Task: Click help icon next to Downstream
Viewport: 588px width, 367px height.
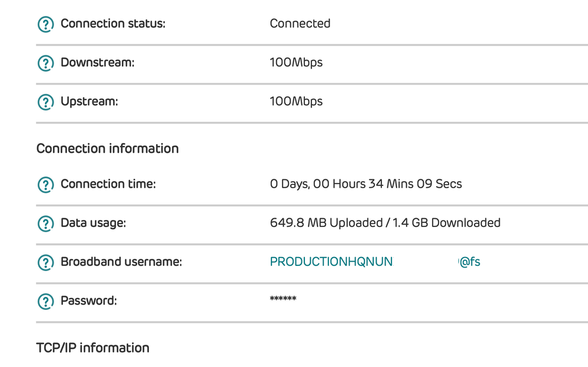Action: coord(46,64)
